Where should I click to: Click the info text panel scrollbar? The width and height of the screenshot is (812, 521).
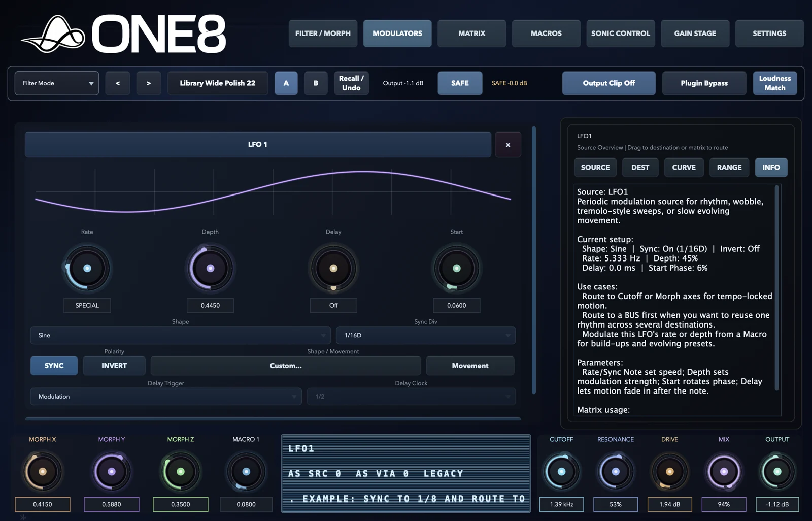(x=776, y=288)
